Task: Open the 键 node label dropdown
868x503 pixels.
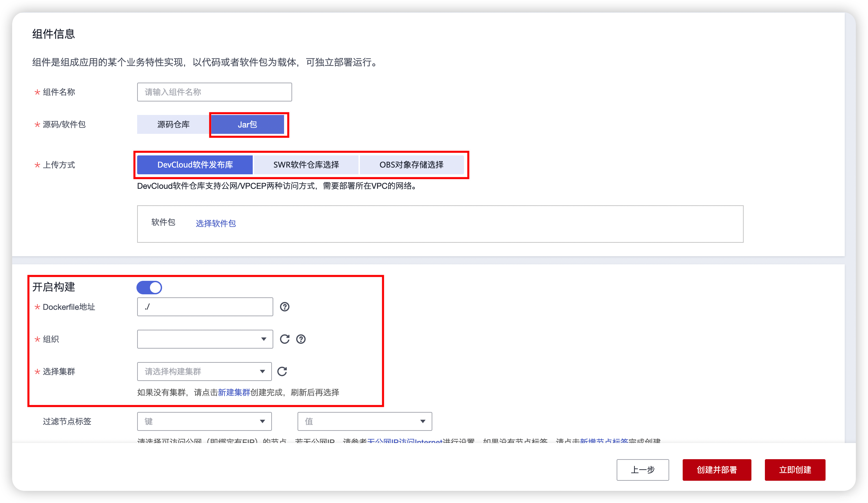Action: [x=204, y=421]
